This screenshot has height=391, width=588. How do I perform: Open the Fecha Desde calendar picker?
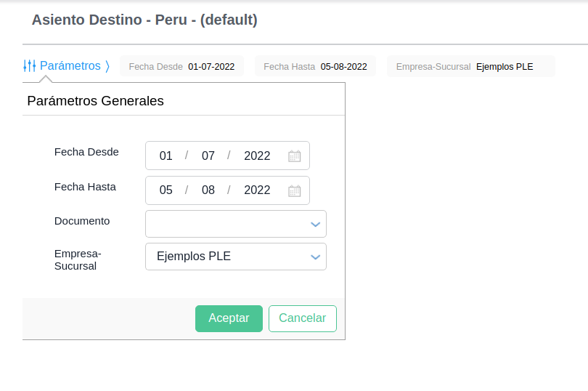point(294,156)
